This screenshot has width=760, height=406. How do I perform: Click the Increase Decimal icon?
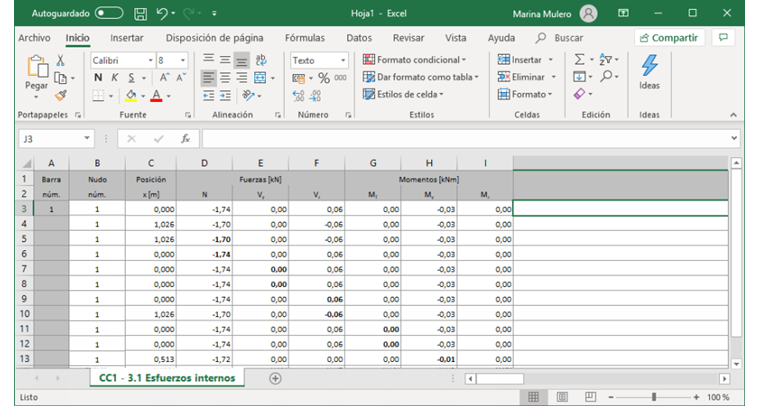pos(299,96)
